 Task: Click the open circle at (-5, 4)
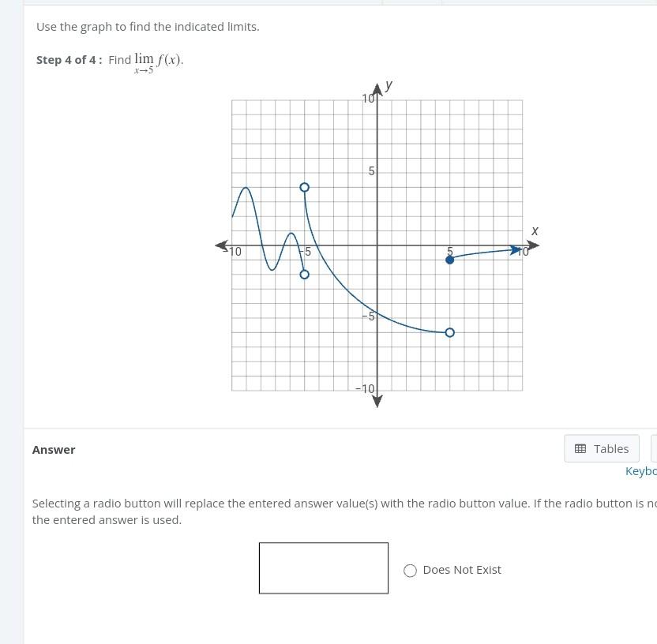click(x=304, y=187)
